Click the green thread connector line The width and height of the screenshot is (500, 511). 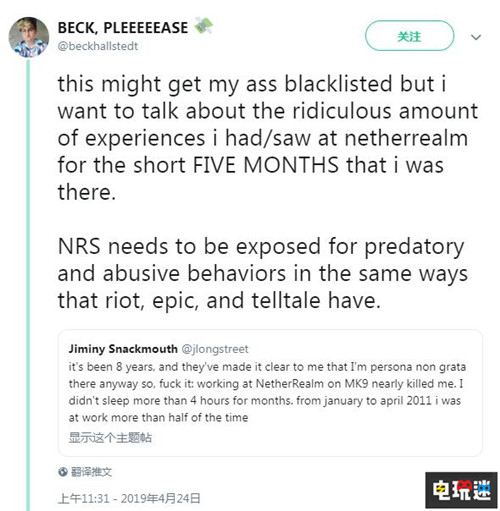[x=28, y=284]
